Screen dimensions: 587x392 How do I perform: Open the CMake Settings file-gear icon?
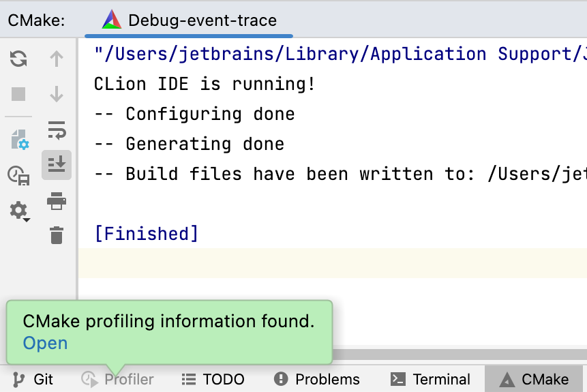pyautogui.click(x=19, y=140)
